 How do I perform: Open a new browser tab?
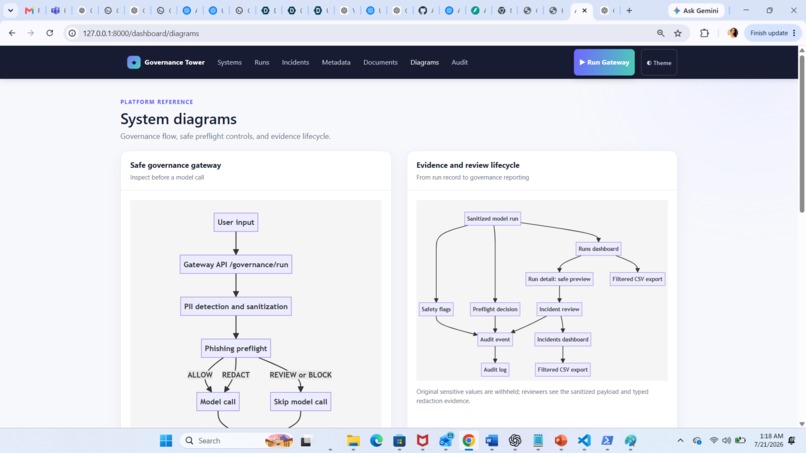click(629, 10)
